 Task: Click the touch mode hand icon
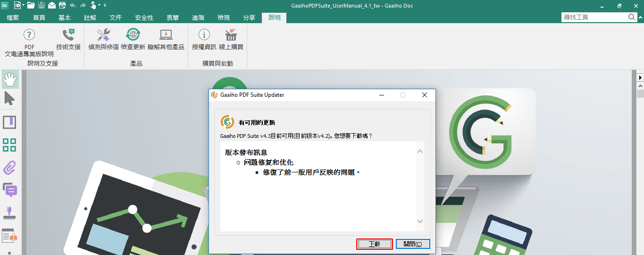pos(93,5)
